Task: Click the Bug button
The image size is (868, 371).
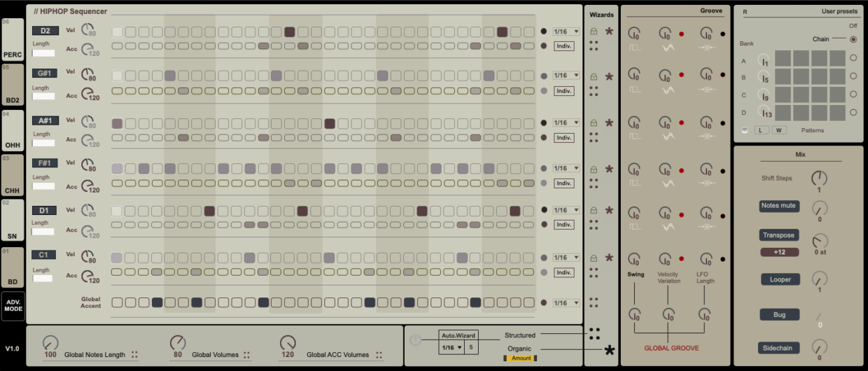Action: 779,315
